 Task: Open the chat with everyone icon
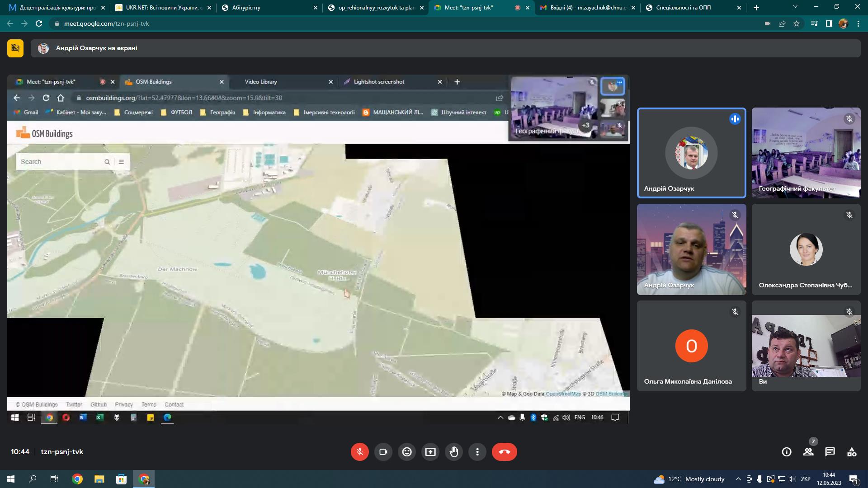tap(830, 452)
